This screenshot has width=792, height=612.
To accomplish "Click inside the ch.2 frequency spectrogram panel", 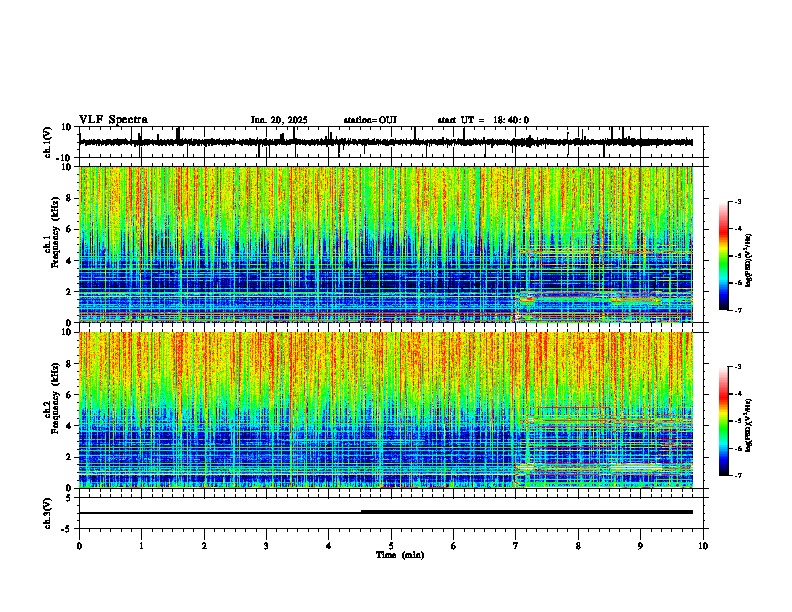I will (391, 410).
